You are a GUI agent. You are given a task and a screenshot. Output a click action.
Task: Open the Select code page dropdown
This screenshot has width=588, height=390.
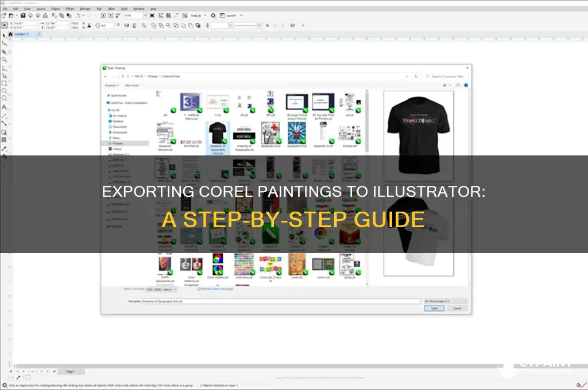161,289
